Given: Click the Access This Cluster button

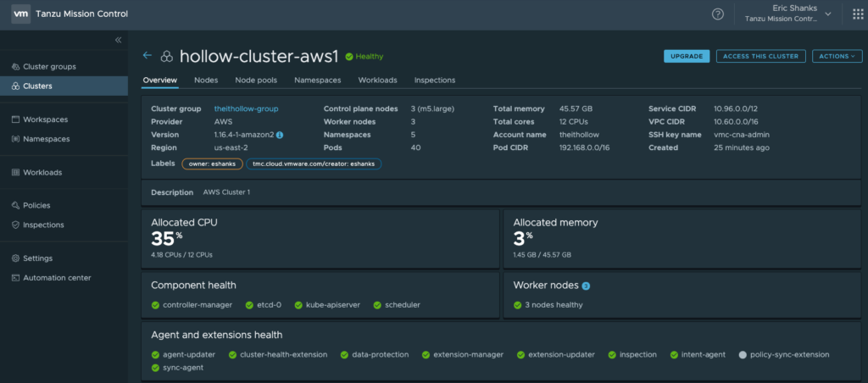Looking at the screenshot, I should 760,56.
